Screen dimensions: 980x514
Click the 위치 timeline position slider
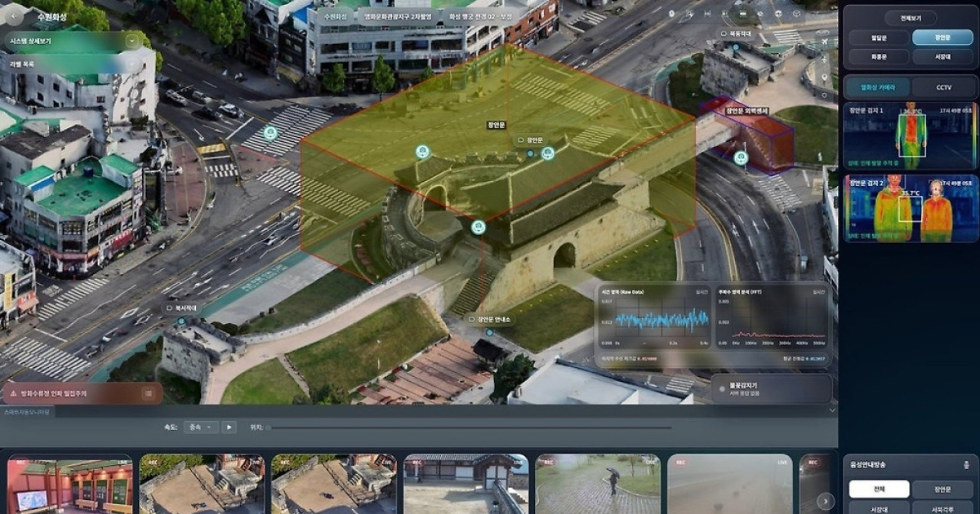pos(470,428)
